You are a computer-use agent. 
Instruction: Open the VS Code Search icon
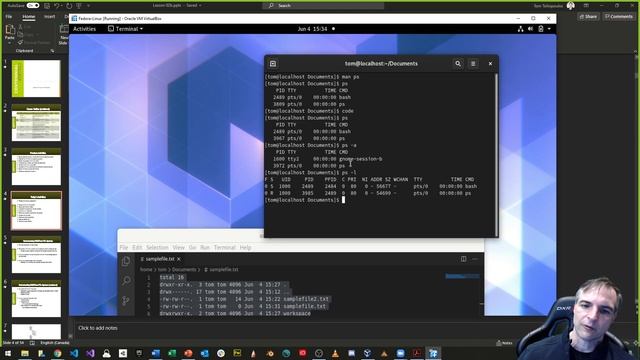(126, 280)
